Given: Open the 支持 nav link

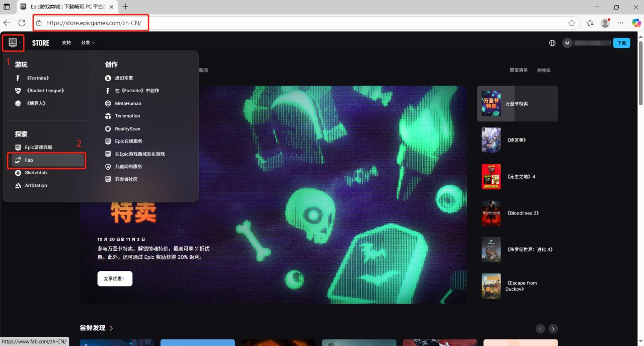Looking at the screenshot, I should [x=66, y=43].
